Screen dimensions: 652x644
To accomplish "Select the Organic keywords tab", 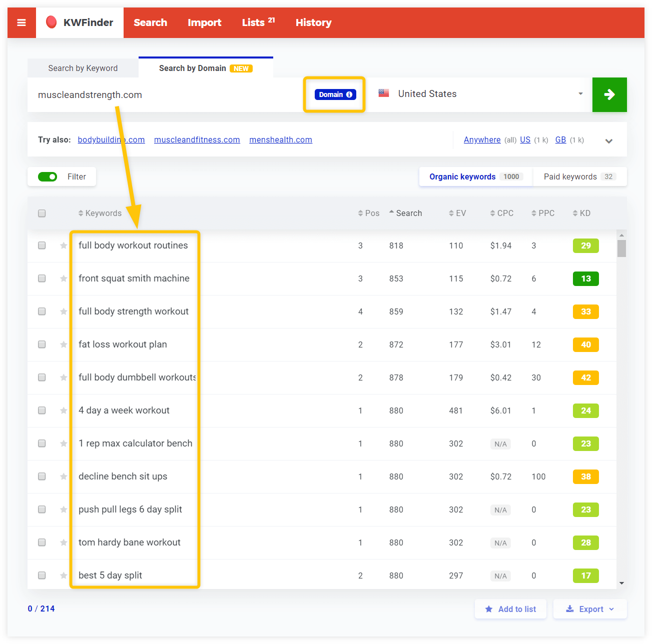I will pos(476,176).
